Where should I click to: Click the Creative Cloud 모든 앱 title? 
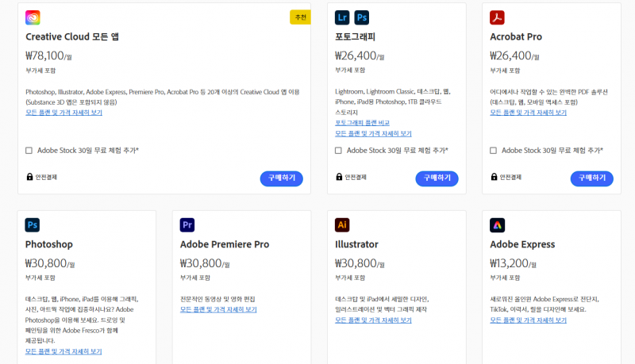coord(72,36)
